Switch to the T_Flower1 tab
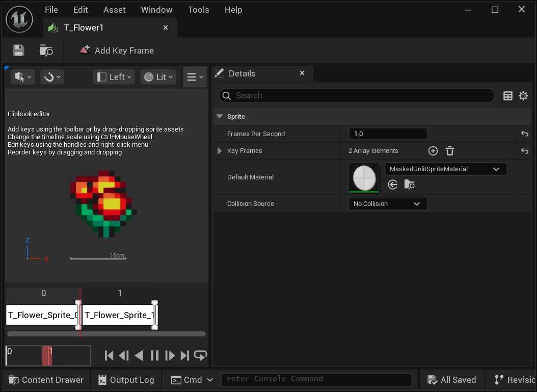 84,28
